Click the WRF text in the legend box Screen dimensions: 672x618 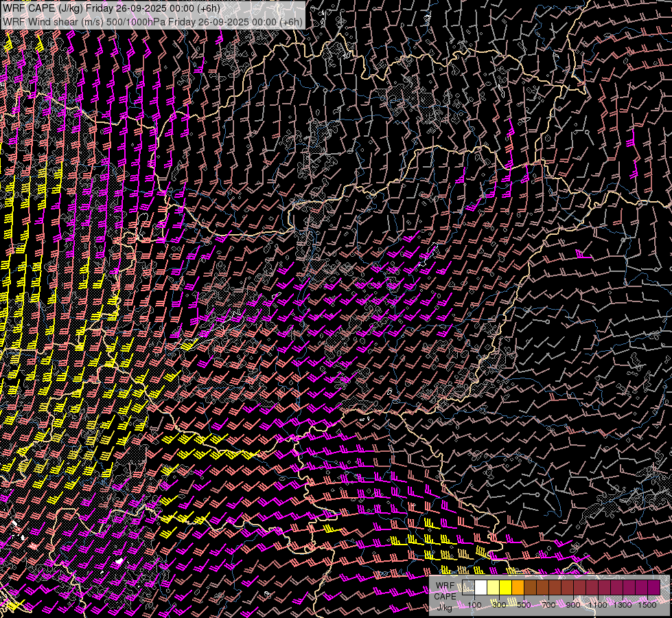[x=445, y=586]
